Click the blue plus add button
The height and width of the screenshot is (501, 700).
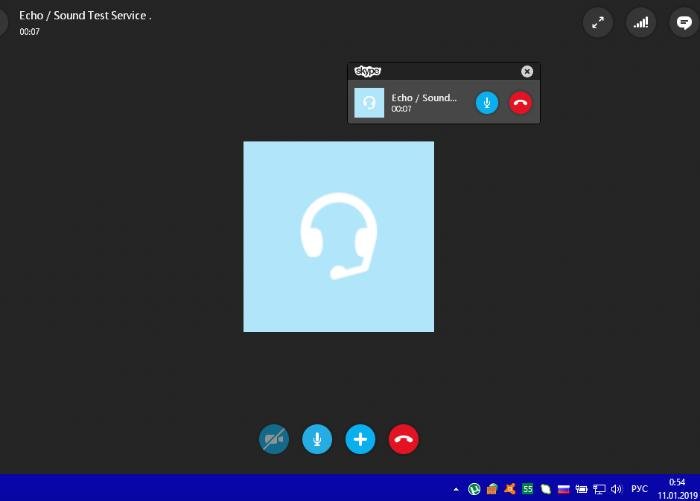coord(360,439)
